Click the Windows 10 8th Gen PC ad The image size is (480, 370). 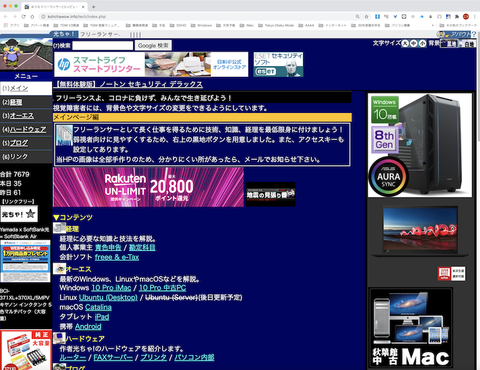click(420, 145)
